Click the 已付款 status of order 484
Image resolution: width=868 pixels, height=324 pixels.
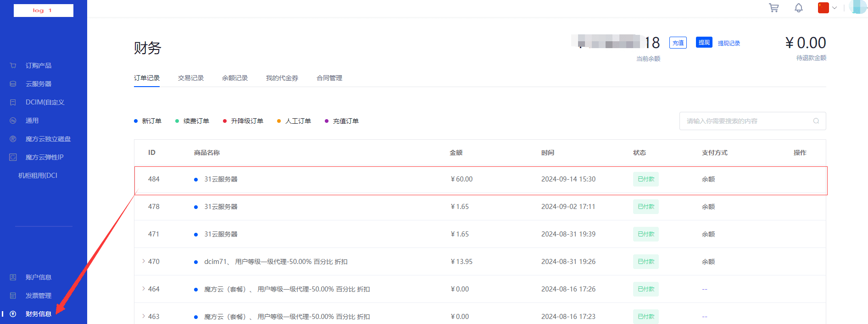click(646, 179)
